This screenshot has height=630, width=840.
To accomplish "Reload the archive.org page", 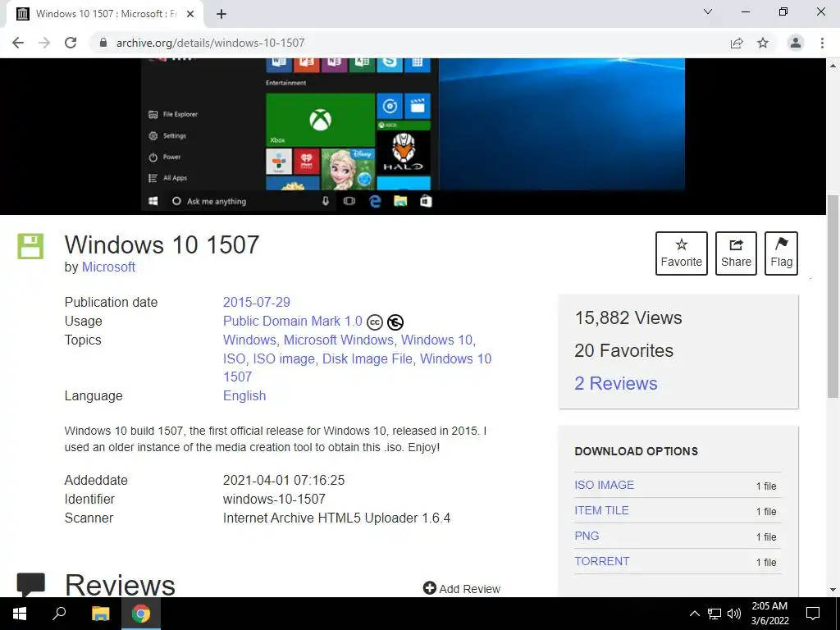I will click(71, 43).
